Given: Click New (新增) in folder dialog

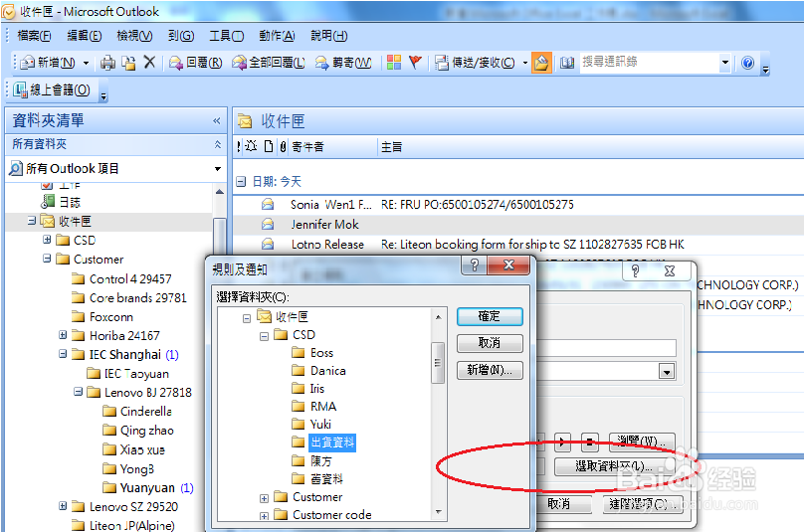Looking at the screenshot, I should point(490,370).
